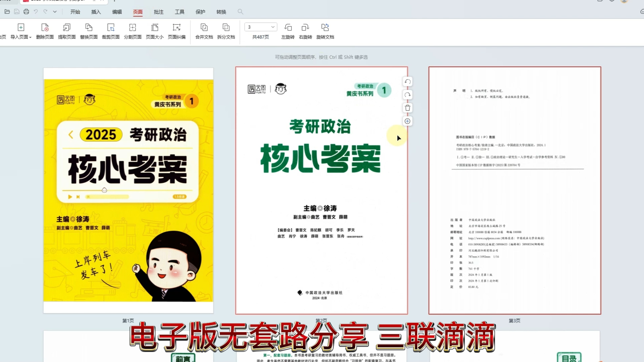Open the 插入 tab
This screenshot has width=644, height=362.
point(96,12)
